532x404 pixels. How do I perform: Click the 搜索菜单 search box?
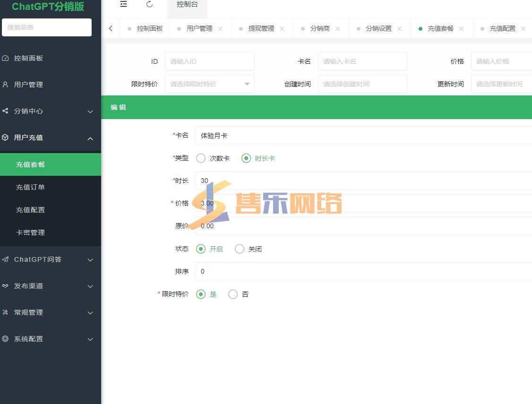tap(46, 27)
